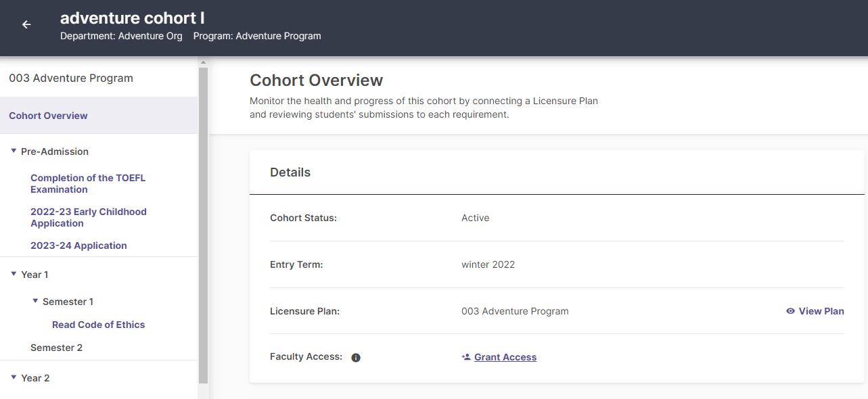Click the 'Program: Adventure Program' header text
Viewport: 868px width, 399px height.
(x=257, y=36)
